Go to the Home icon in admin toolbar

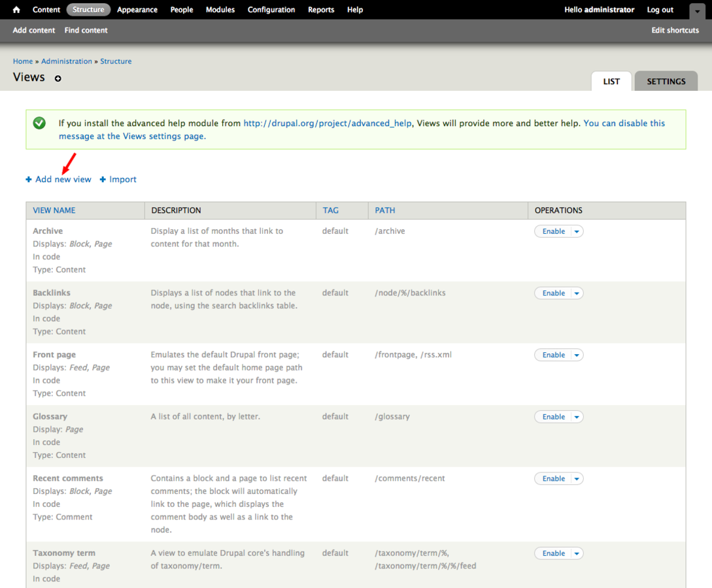[16, 10]
